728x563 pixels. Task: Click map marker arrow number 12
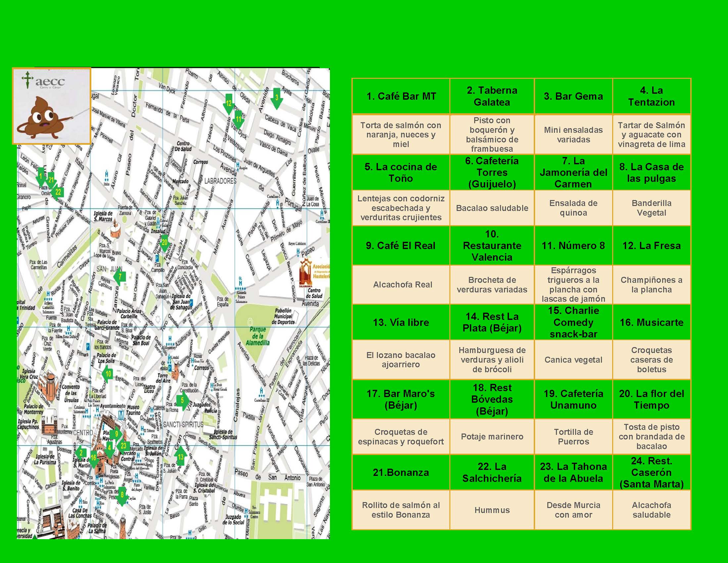coord(228,104)
